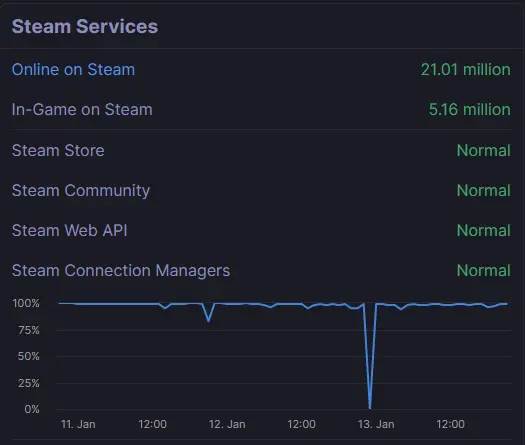Image resolution: width=525 pixels, height=445 pixels.
Task: Click the 75% axis label on the chart
Action: click(29, 330)
